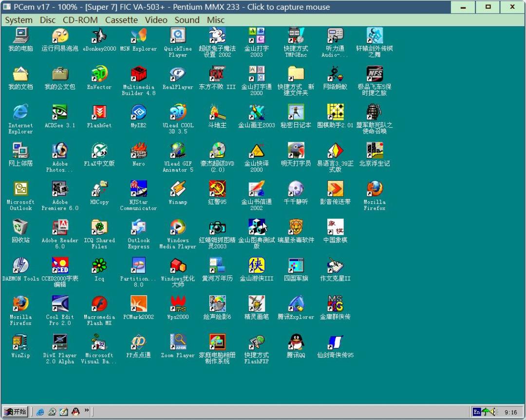Select the Winamp shortcut
Image resolution: width=526 pixels, height=420 pixels.
click(178, 193)
